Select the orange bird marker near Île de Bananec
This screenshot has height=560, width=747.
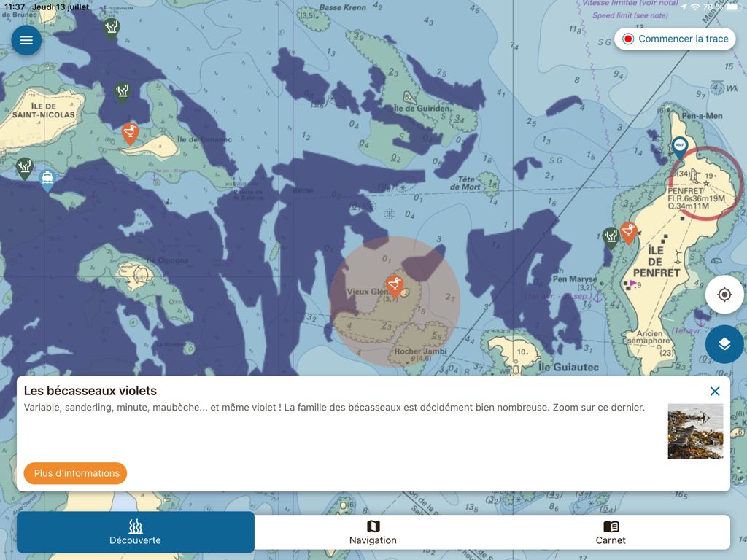131,133
